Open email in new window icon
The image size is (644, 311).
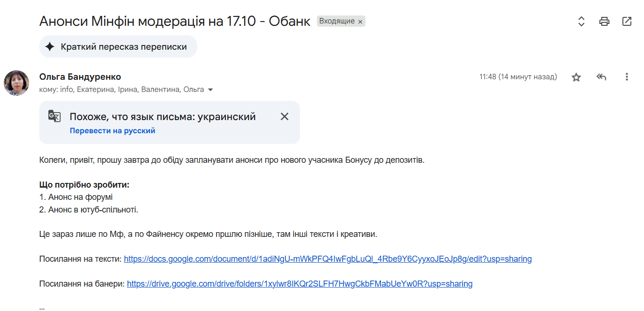[627, 21]
